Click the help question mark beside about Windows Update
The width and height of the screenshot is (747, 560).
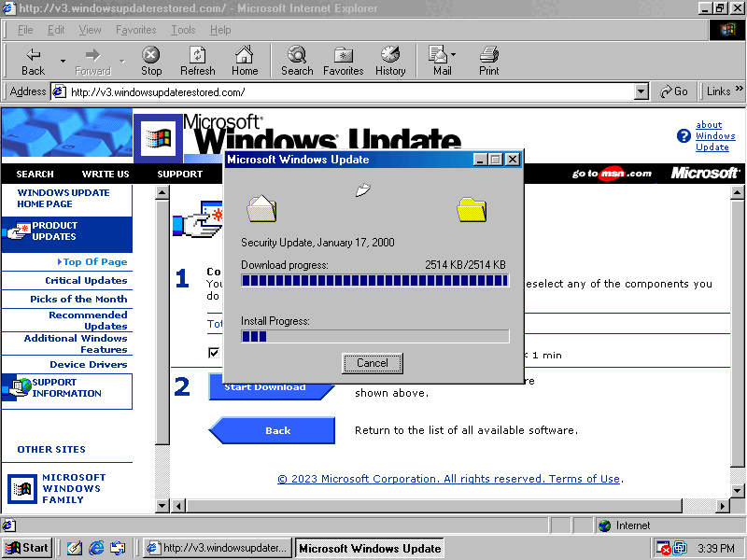[x=683, y=134]
